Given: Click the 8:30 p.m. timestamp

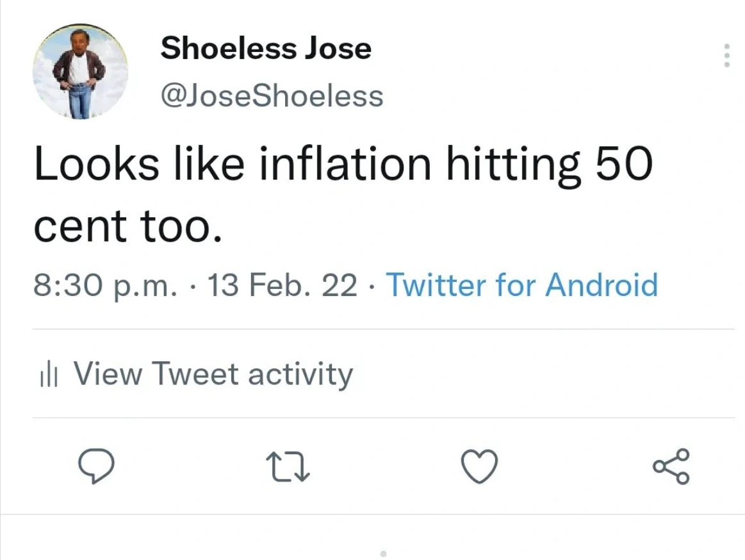Looking at the screenshot, I should [104, 285].
